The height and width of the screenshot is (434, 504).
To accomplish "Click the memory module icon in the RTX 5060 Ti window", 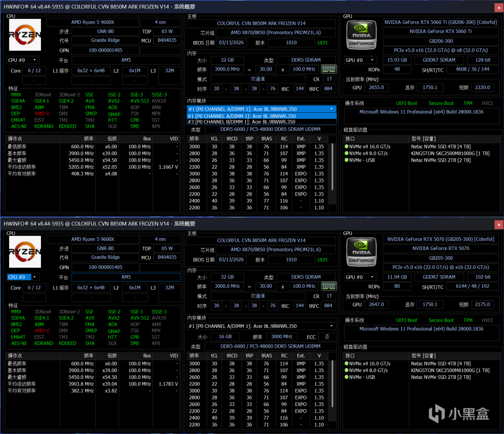I will (329, 69).
